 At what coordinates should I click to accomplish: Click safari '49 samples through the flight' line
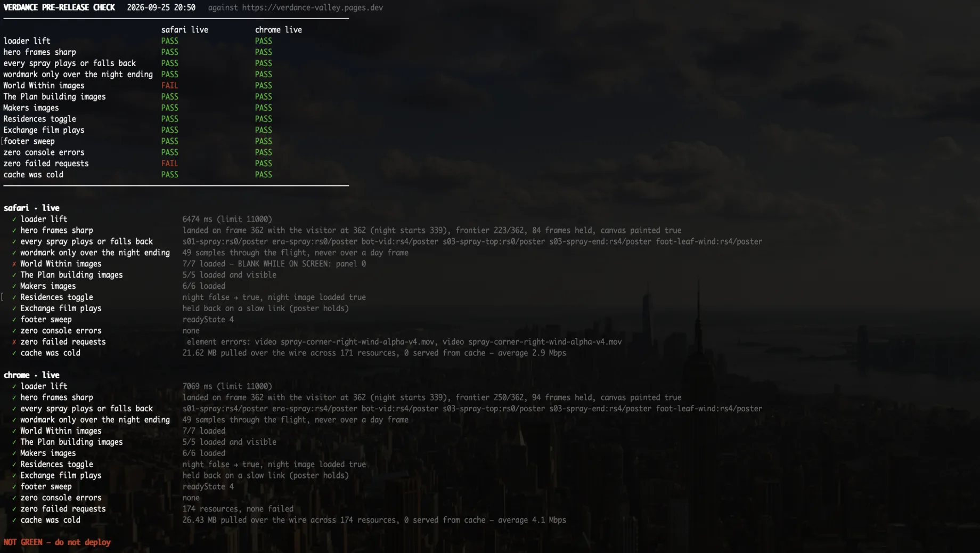click(x=295, y=253)
